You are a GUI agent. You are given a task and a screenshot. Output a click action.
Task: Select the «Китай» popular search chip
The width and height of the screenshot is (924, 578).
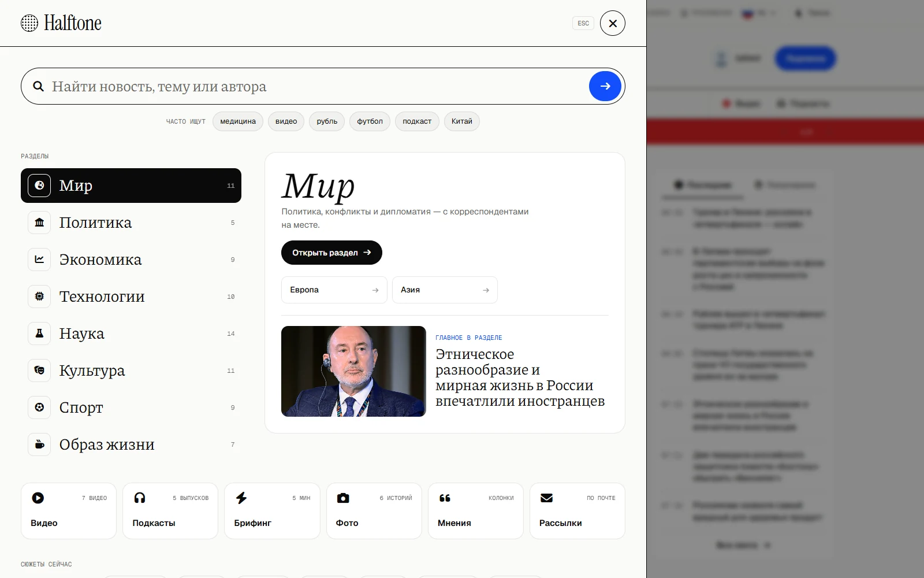pos(462,121)
